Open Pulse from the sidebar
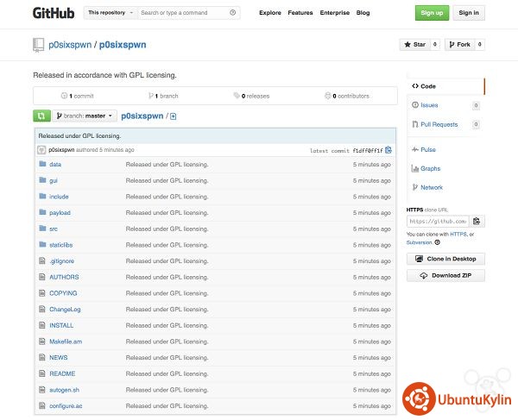 point(427,149)
